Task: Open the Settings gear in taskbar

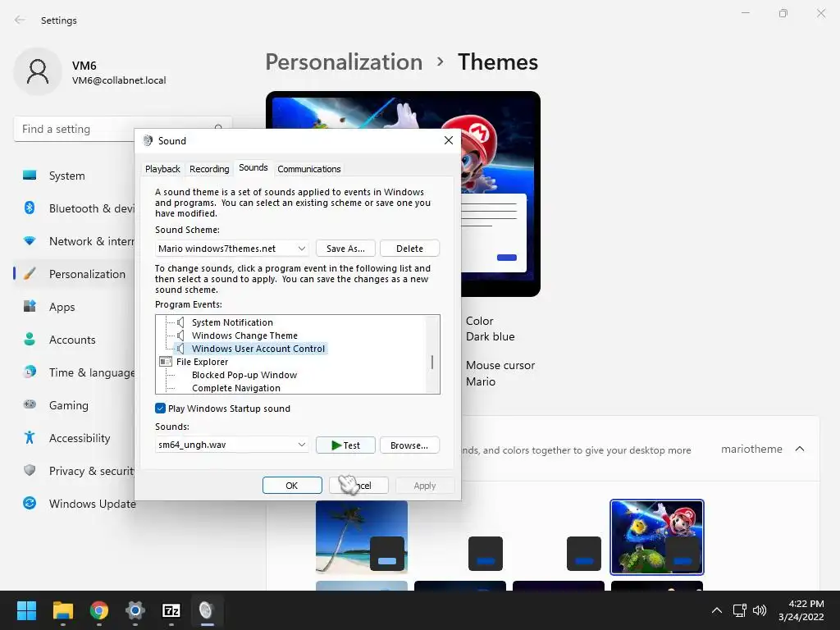Action: (x=135, y=610)
